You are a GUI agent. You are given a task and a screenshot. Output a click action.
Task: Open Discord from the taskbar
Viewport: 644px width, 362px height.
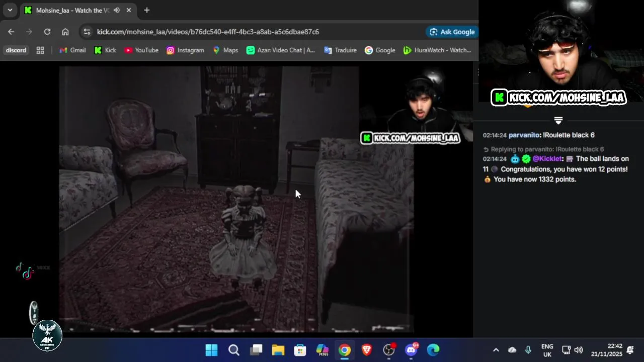click(x=411, y=350)
